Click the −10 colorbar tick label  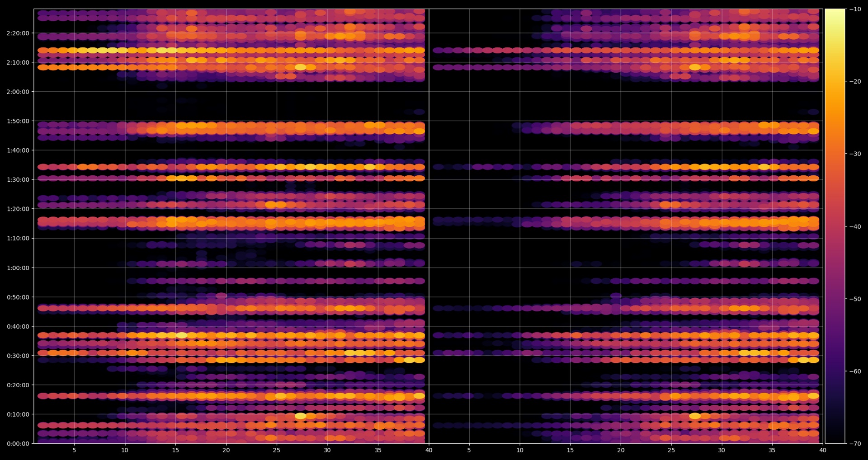pos(855,9)
